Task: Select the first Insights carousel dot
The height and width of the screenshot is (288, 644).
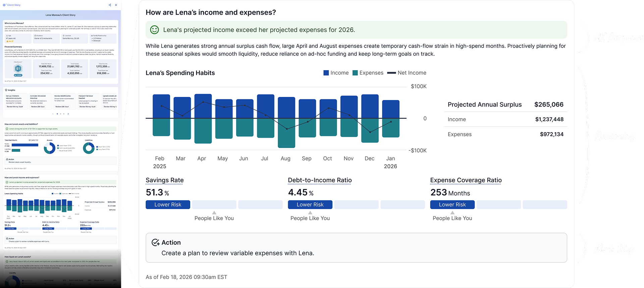Action: pos(57,114)
